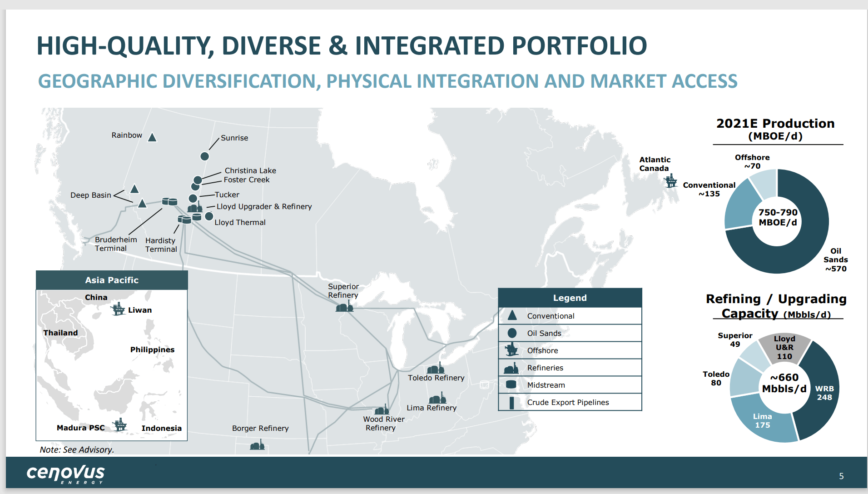Screen dimensions: 868x494
Task: Select the Lima Refinery icon on map
Action: (437, 399)
